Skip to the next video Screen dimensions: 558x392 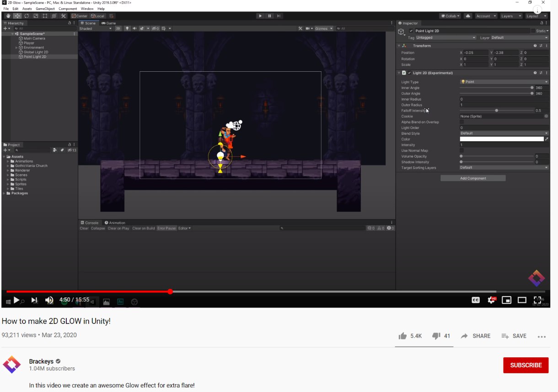tap(34, 300)
